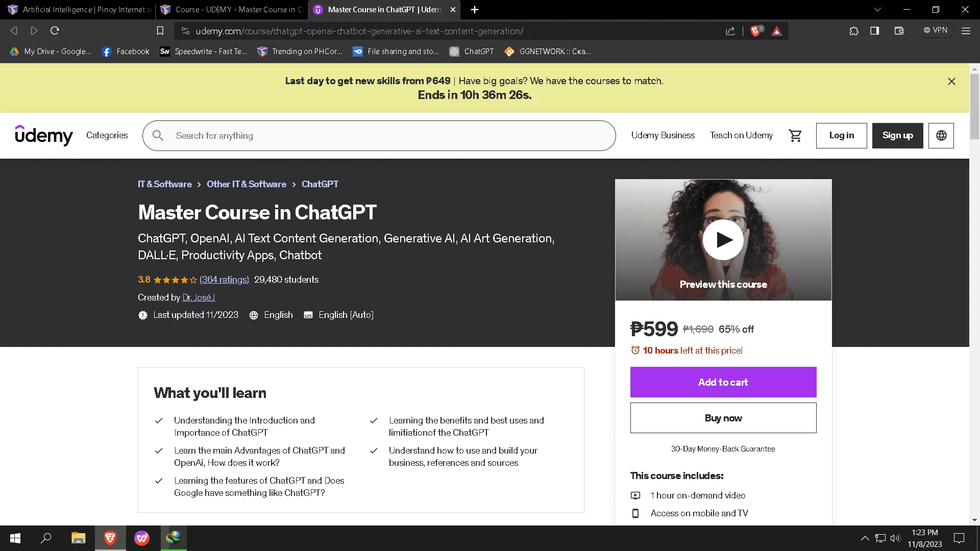Open the browser extensions menu
The image size is (980, 551).
point(854,31)
